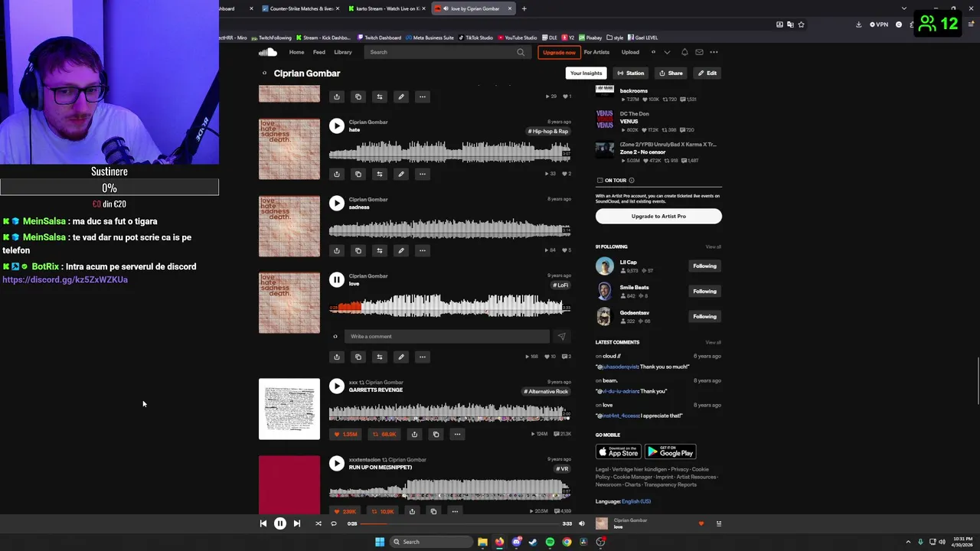
Task: Open the Feed page
Action: click(x=319, y=52)
